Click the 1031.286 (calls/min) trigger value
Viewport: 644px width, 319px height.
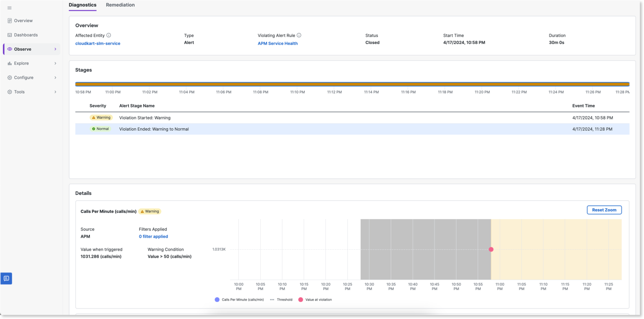click(x=101, y=257)
